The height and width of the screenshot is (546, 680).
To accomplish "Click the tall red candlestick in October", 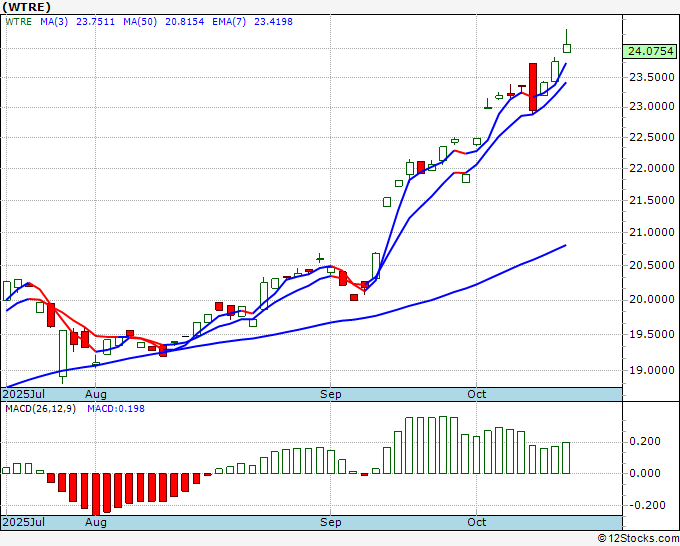I will pyautogui.click(x=533, y=87).
